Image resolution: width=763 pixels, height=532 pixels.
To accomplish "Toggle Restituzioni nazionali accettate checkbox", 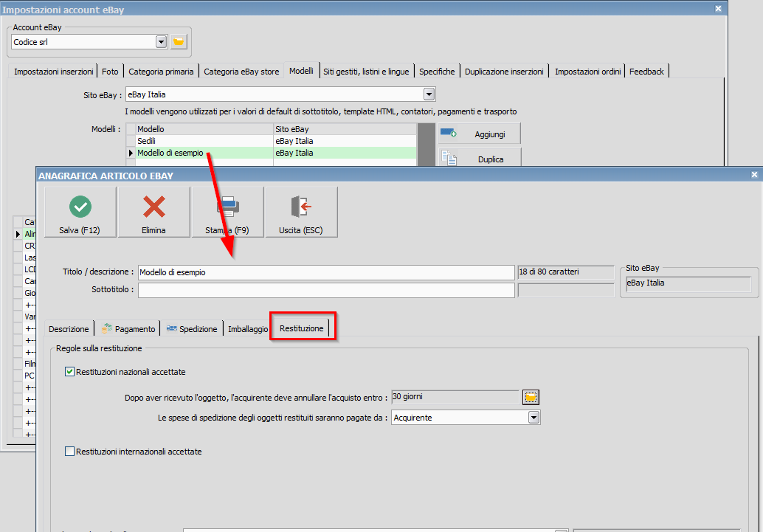I will pyautogui.click(x=69, y=372).
